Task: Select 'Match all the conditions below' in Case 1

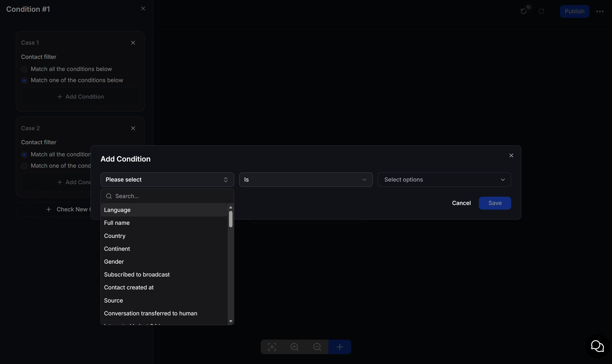Action: (x=24, y=69)
